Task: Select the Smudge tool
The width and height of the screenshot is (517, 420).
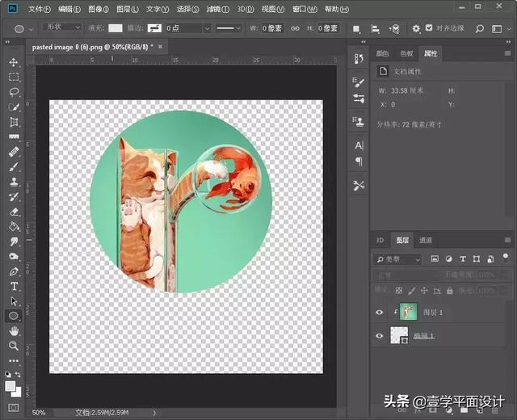Action: (x=14, y=241)
